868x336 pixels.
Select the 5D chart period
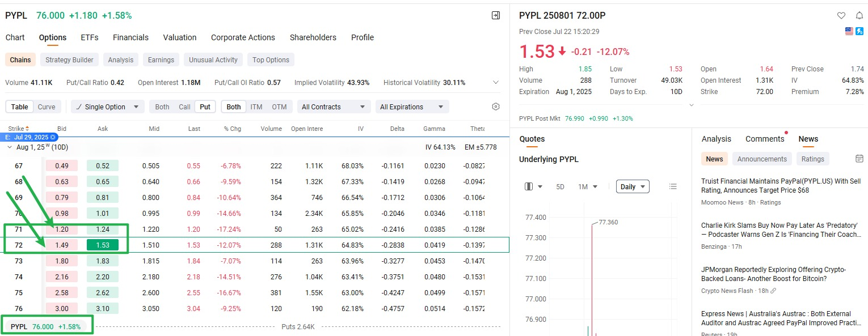coord(560,186)
